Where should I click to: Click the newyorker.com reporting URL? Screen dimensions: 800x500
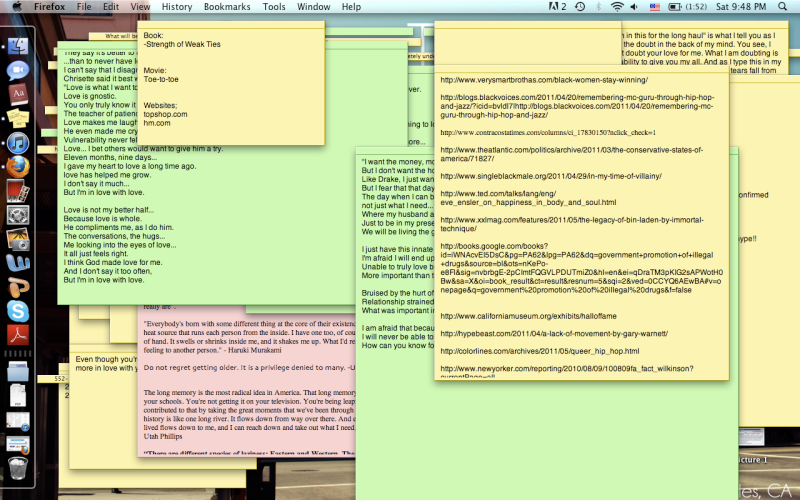pyautogui.click(x=567, y=371)
